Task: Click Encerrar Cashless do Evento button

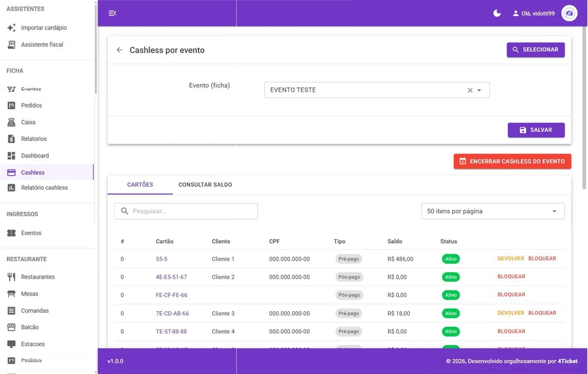Action: pyautogui.click(x=512, y=161)
